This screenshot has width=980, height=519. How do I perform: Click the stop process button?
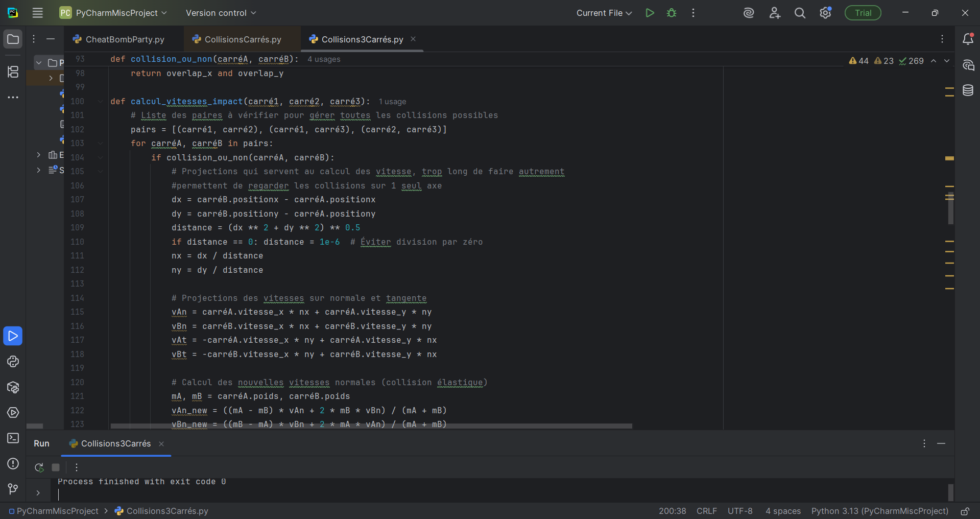[56, 467]
